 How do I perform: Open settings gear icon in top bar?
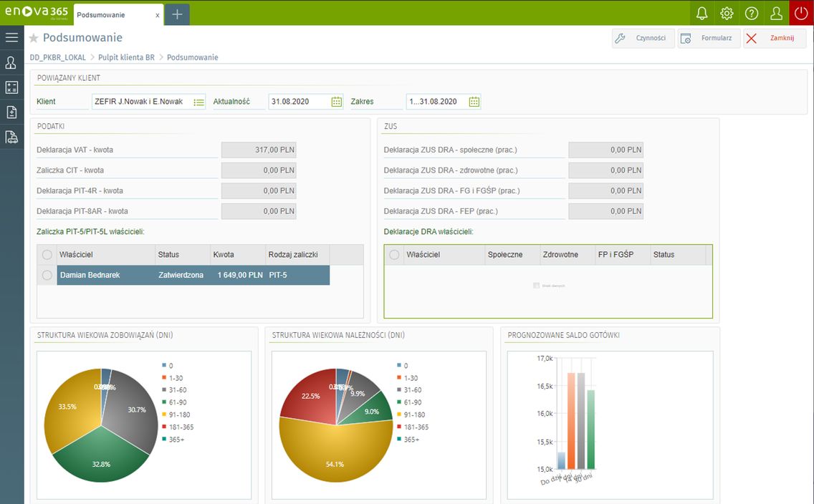click(727, 13)
